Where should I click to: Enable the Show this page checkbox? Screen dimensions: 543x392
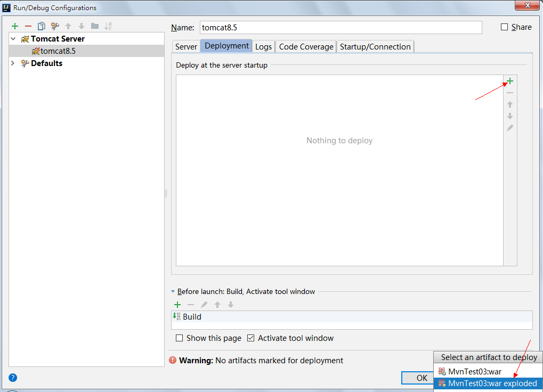tap(179, 338)
